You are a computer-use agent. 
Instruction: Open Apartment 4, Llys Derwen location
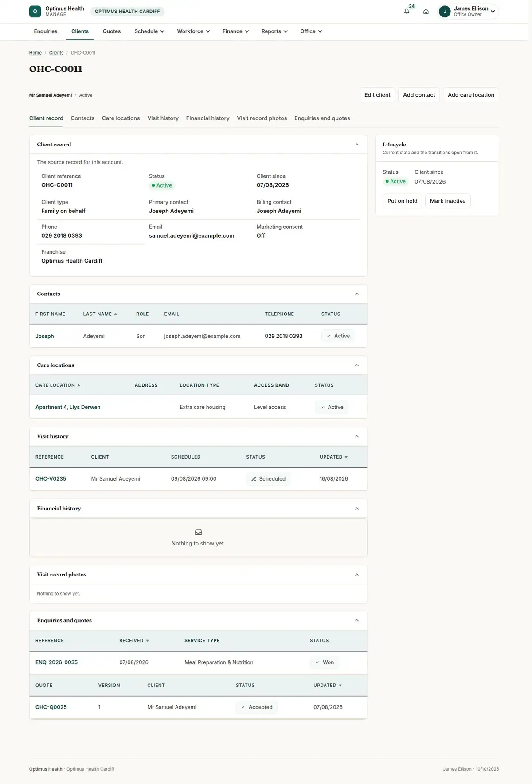pos(68,407)
